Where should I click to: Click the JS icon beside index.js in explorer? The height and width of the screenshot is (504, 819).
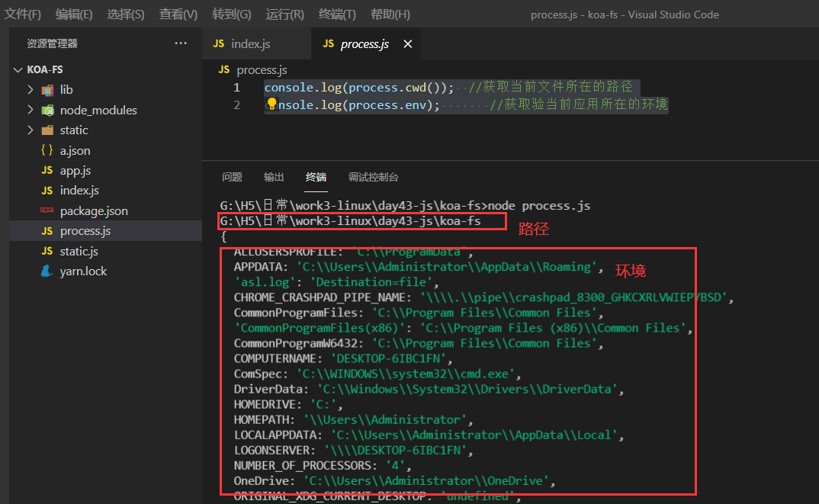click(x=47, y=190)
